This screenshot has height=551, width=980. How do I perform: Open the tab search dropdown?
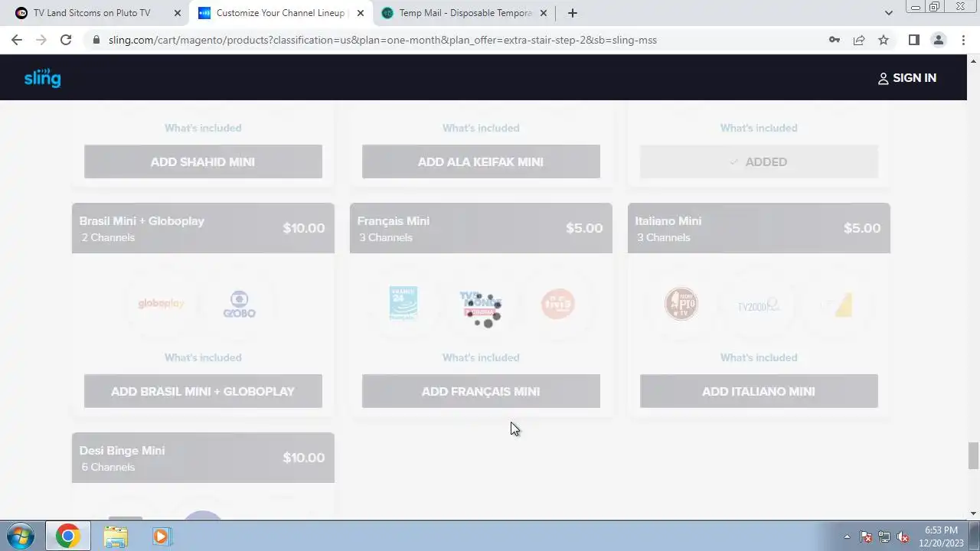point(888,13)
